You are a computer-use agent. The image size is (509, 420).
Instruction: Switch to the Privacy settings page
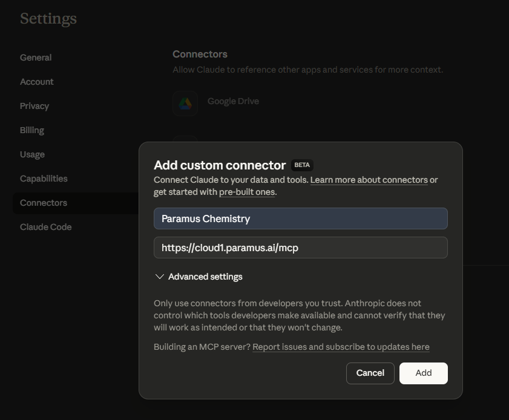tap(34, 106)
